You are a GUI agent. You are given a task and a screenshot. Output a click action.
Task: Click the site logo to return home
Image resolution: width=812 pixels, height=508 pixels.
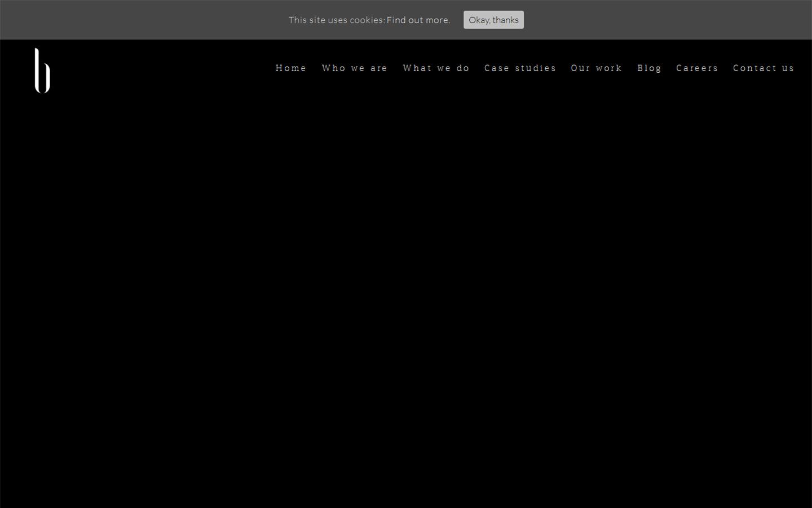(x=42, y=70)
